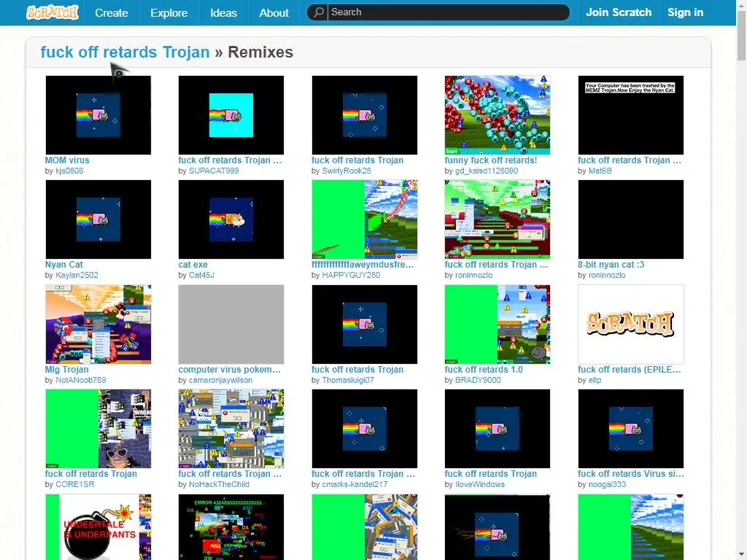Open CORE1SR's project thumbnail
Image resolution: width=747 pixels, height=560 pixels.
98,429
